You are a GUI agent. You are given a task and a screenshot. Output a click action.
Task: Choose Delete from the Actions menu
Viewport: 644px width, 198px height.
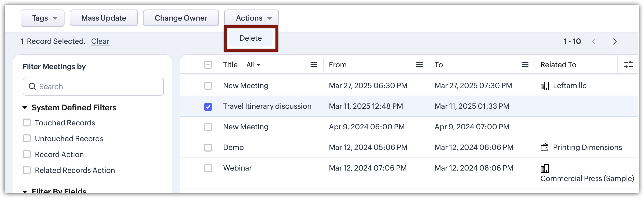251,38
